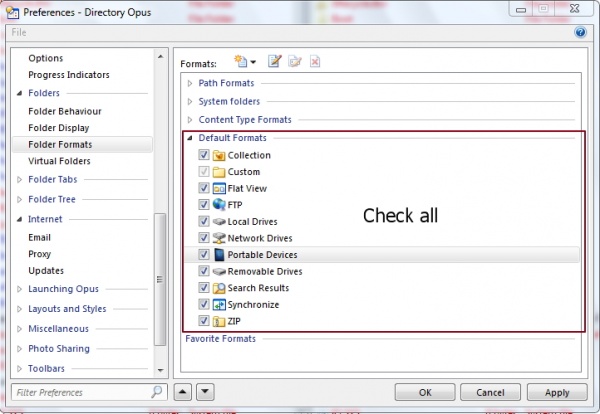Viewport: 600px width, 414px height.
Task: Open the dropdown arrow beside the New Format icon
Action: coord(253,62)
